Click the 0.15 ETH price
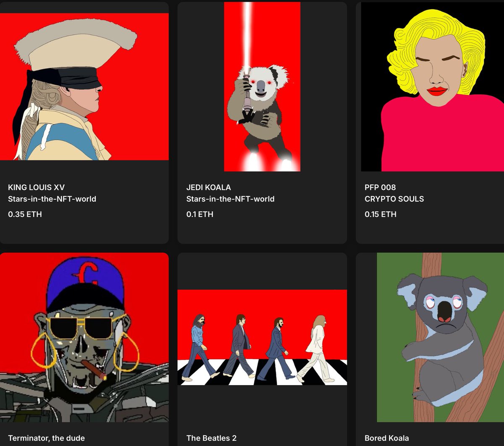Image resolution: width=504 pixels, height=446 pixels. click(381, 214)
